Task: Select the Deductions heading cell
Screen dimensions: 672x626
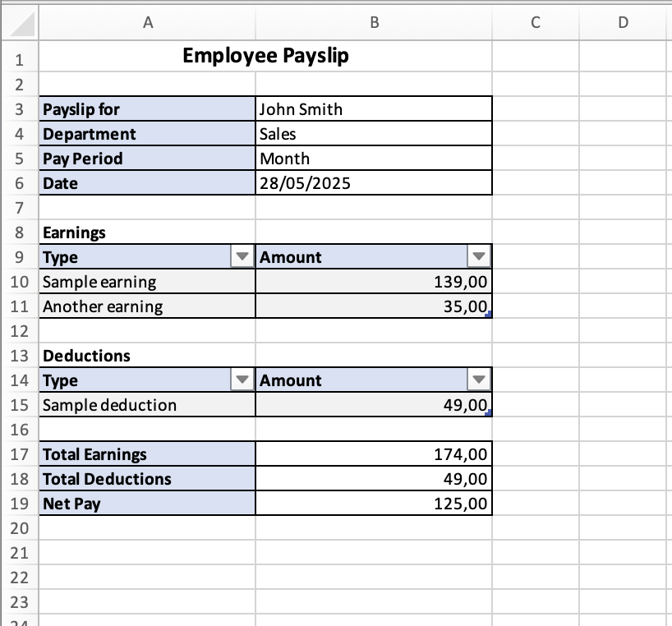Action: pyautogui.click(x=147, y=355)
